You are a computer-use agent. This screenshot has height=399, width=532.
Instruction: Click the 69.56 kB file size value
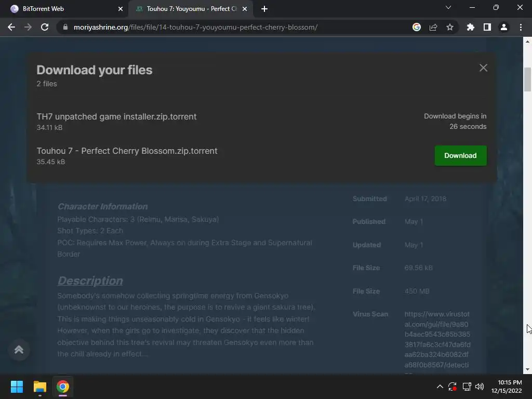pos(418,268)
